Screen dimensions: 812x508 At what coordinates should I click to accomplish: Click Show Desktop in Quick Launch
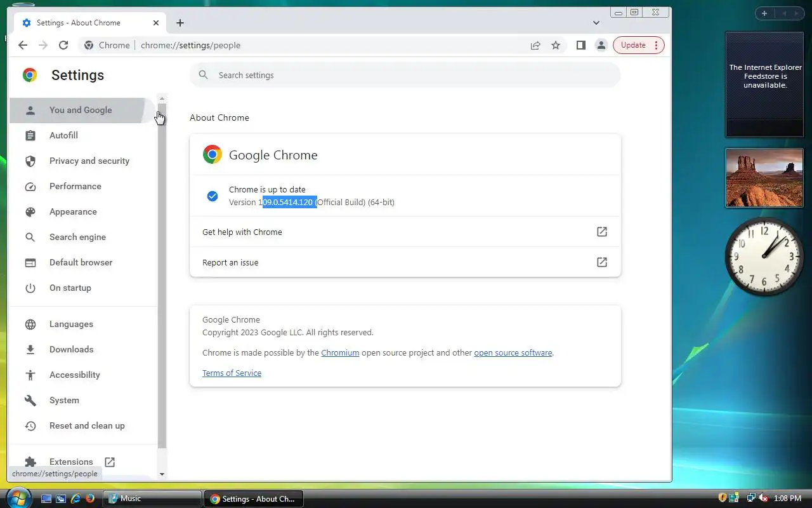pyautogui.click(x=46, y=498)
